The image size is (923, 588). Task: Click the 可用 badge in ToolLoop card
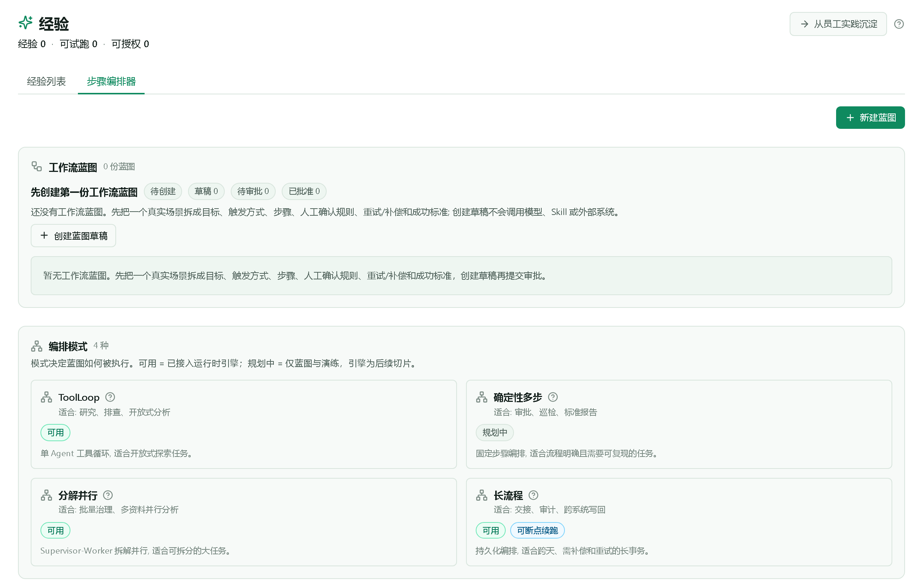tap(55, 433)
